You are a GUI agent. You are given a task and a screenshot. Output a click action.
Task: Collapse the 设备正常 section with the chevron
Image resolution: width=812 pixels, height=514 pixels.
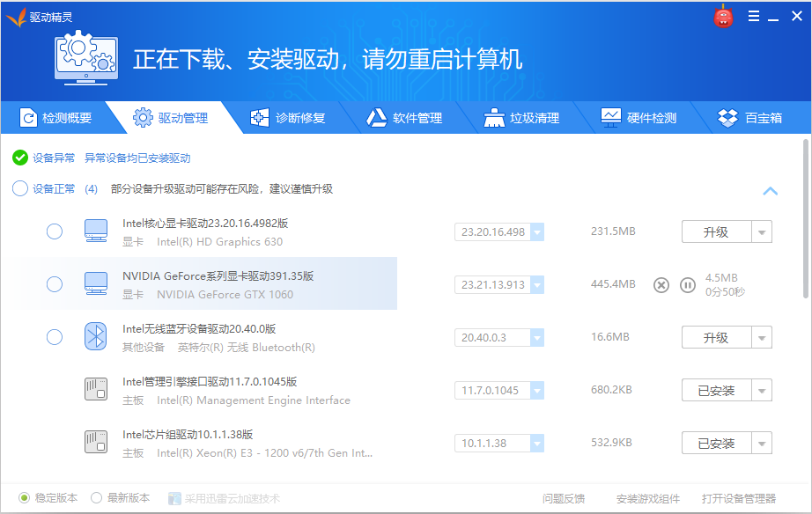[x=771, y=191]
